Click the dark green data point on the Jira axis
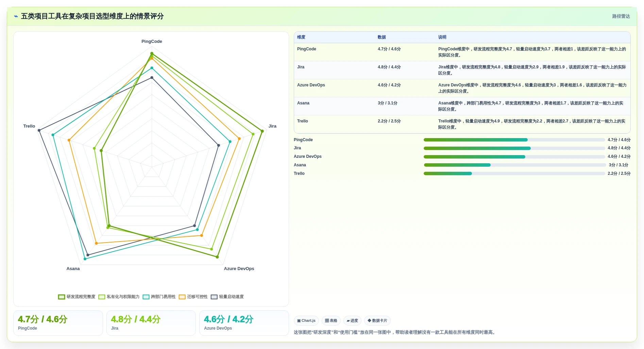The image size is (644, 349). pos(262,131)
